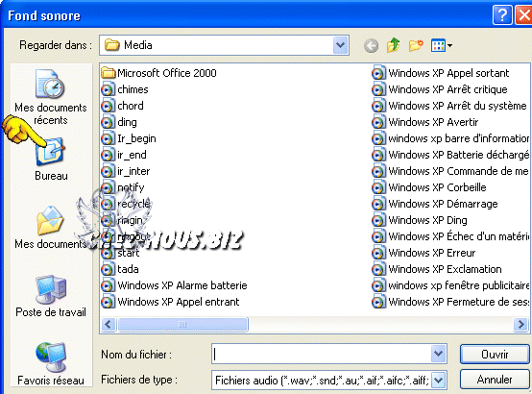Open the view menu dropdown
The image size is (532, 394).
point(442,45)
